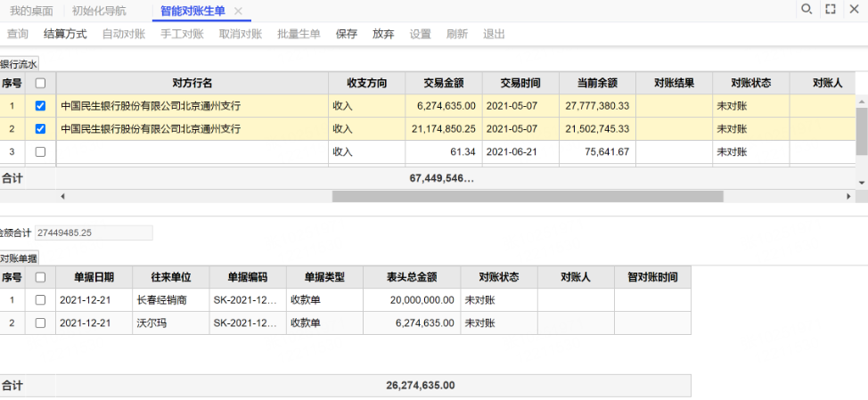868x400 pixels.
Task: Click the search magnifier icon
Action: pyautogui.click(x=807, y=10)
